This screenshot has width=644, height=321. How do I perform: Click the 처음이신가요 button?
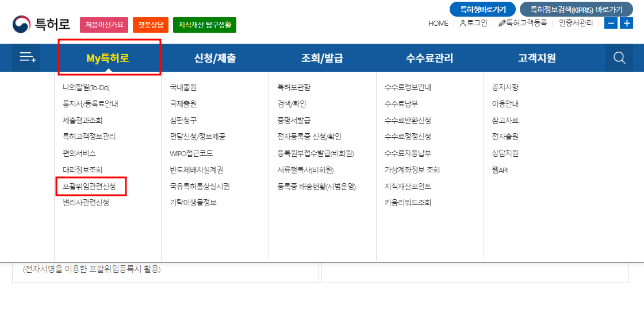(104, 25)
